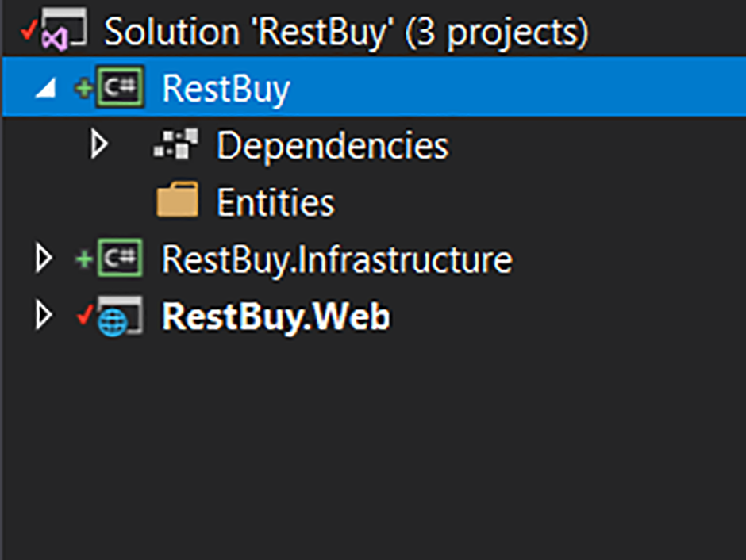Viewport: 746px width, 560px height.
Task: Select the Dependencies item text
Action: (x=332, y=146)
